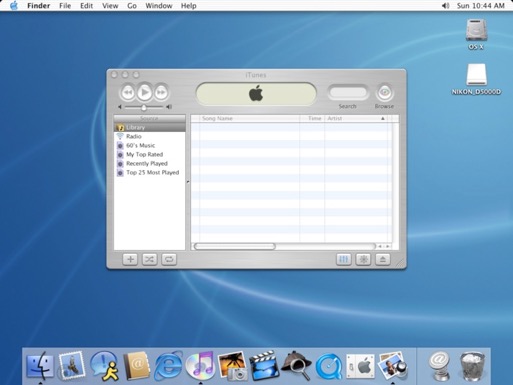Open the 60's Music playlist
This screenshot has height=385, width=513.
pyautogui.click(x=149, y=145)
